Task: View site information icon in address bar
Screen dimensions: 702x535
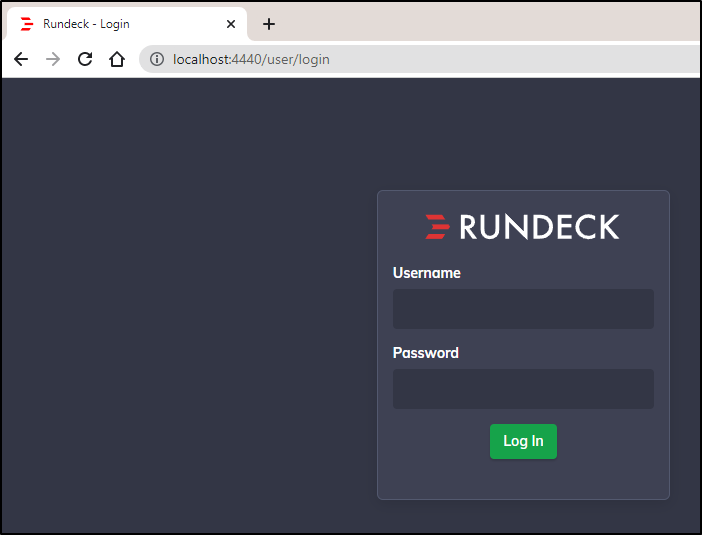Action: (x=157, y=59)
